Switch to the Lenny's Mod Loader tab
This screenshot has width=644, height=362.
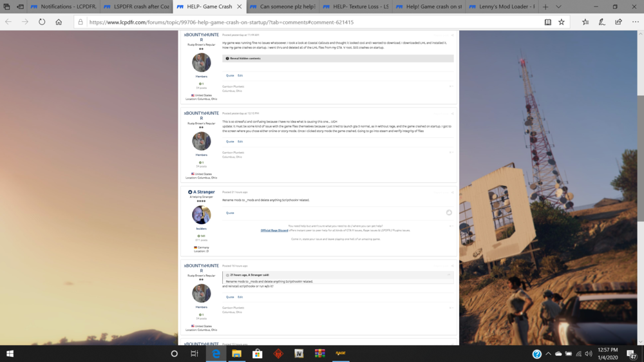[502, 6]
